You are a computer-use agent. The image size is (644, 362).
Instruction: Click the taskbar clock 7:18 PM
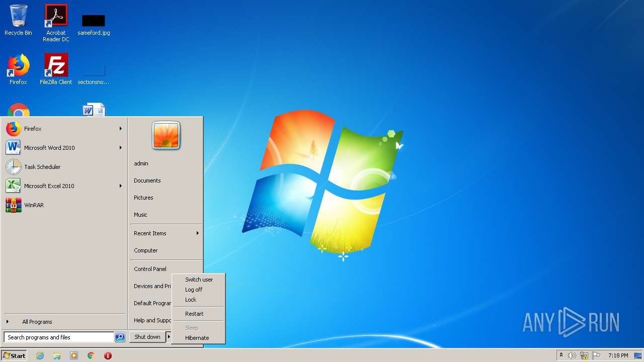click(x=618, y=355)
